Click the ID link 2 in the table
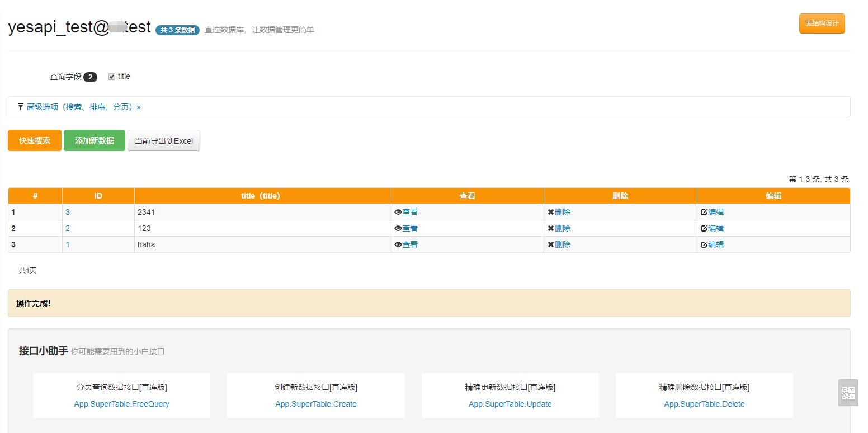Screen dimensions: 868x433 coord(68,228)
